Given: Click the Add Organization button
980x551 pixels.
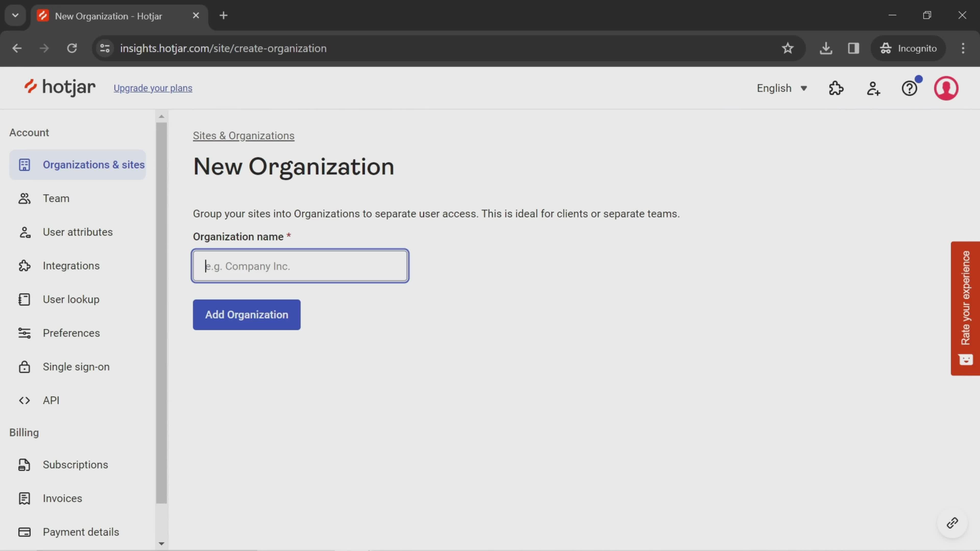Looking at the screenshot, I should (246, 314).
